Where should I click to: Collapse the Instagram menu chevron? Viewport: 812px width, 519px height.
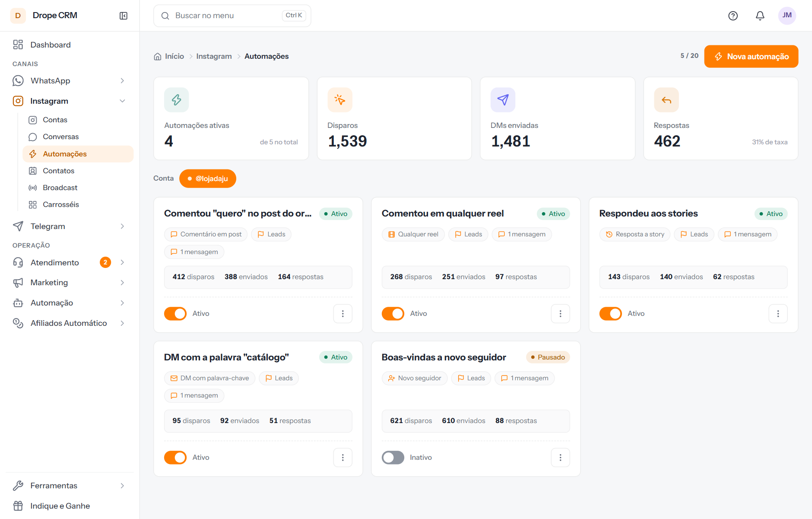point(123,101)
